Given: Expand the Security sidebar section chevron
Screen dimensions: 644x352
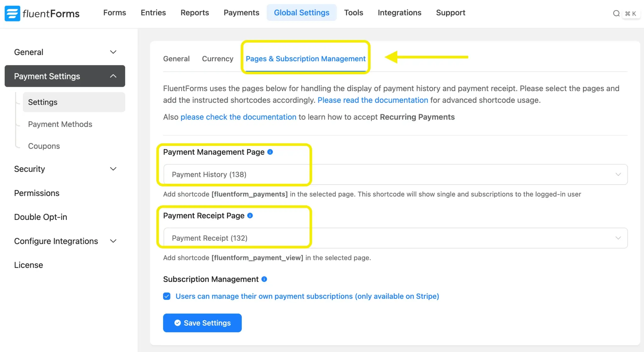Looking at the screenshot, I should [113, 169].
